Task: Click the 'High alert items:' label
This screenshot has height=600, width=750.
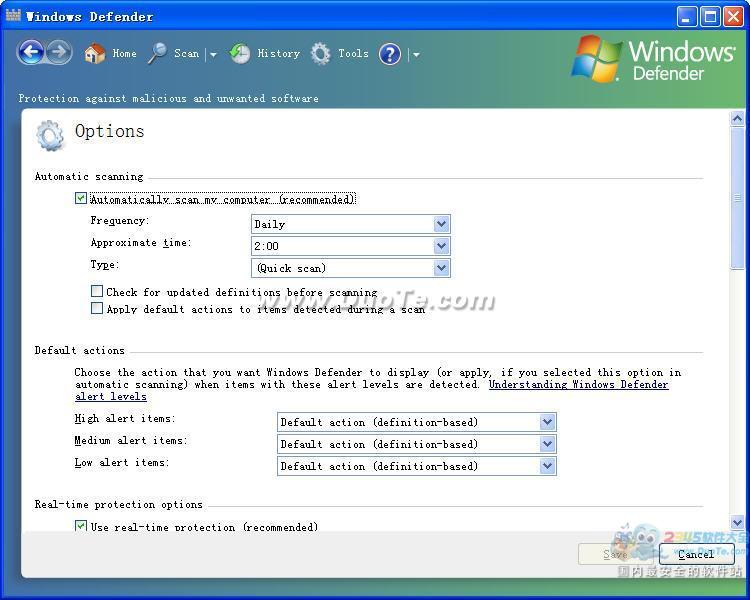Action: 125,419
